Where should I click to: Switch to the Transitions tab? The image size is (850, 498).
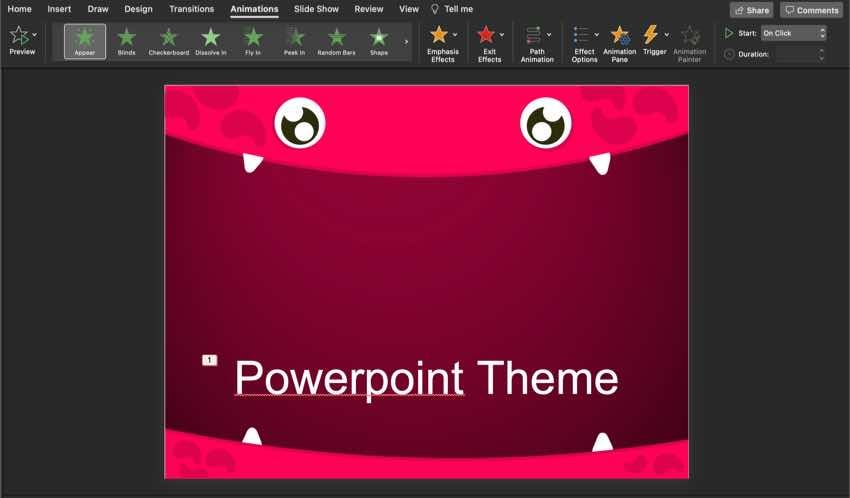(191, 9)
